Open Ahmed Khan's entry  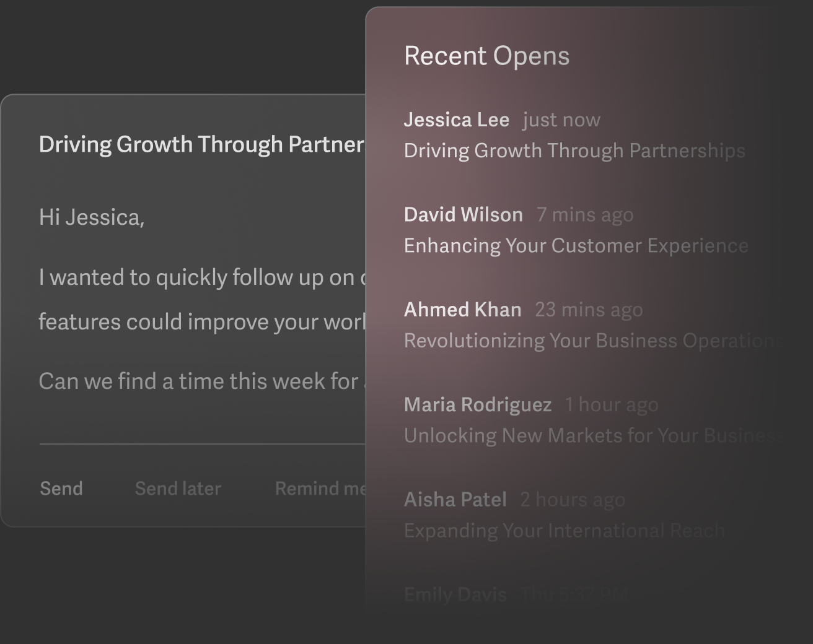pos(463,309)
